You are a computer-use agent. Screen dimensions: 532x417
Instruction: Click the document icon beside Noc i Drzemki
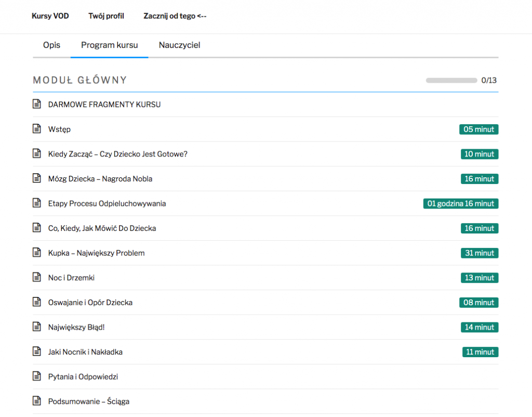pos(37,278)
